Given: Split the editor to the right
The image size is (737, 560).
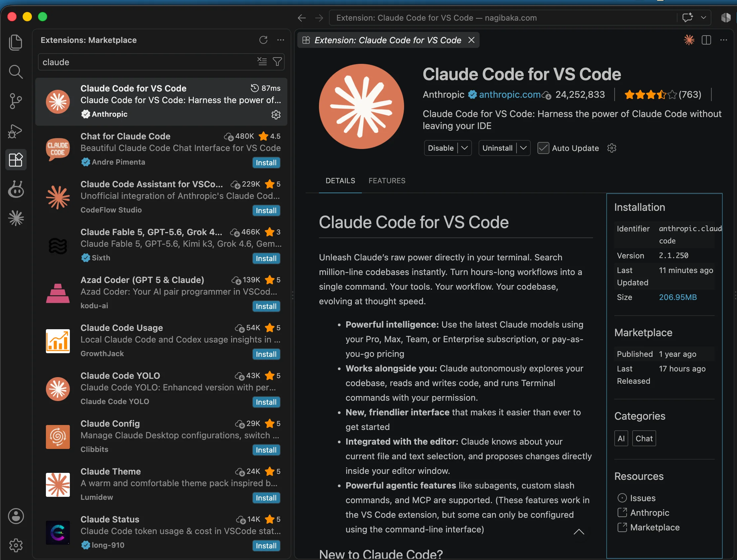Looking at the screenshot, I should click(x=706, y=40).
